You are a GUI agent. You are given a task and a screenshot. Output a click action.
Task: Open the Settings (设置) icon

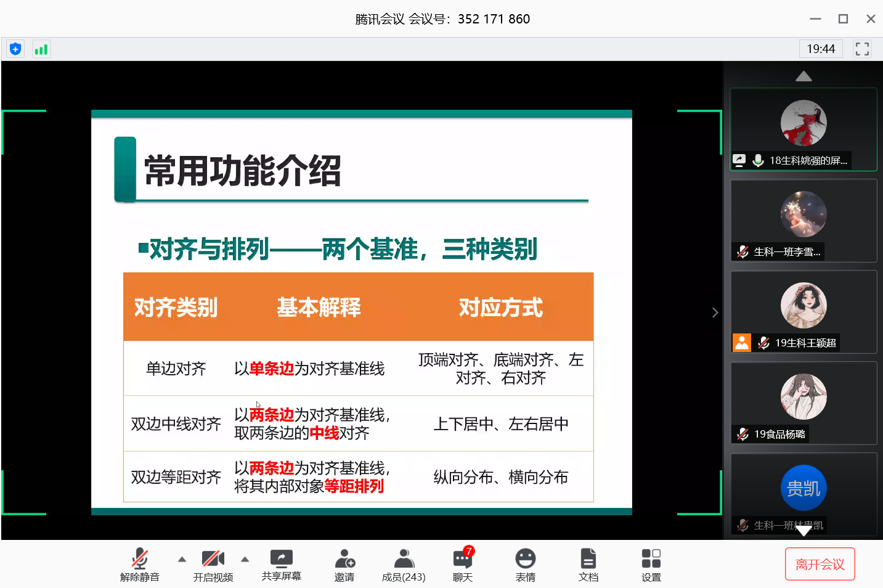[651, 565]
